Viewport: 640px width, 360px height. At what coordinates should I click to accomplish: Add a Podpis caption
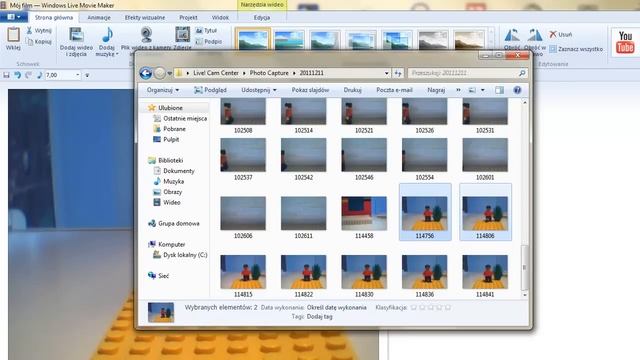coord(209,42)
